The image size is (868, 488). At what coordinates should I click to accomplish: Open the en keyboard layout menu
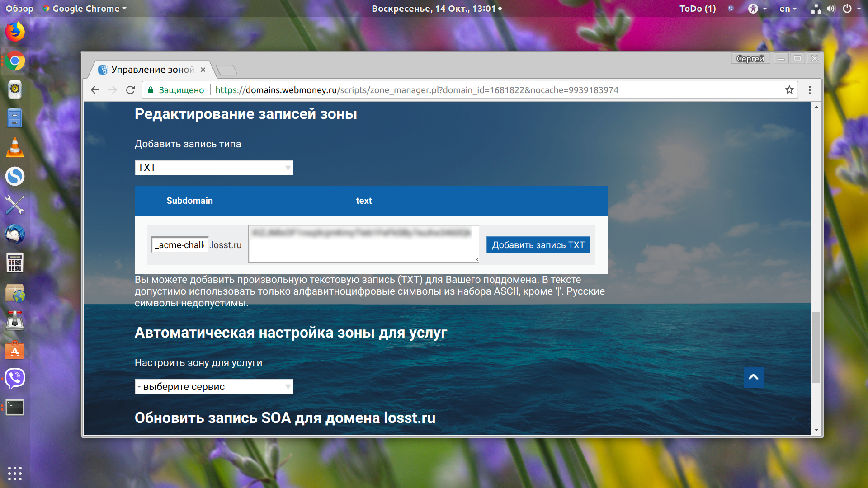click(788, 9)
